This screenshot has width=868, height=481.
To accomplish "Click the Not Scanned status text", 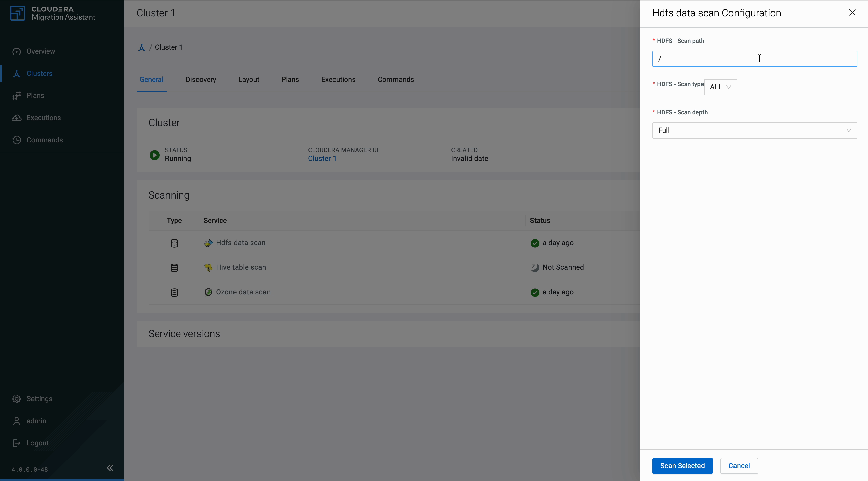I will coord(563,267).
